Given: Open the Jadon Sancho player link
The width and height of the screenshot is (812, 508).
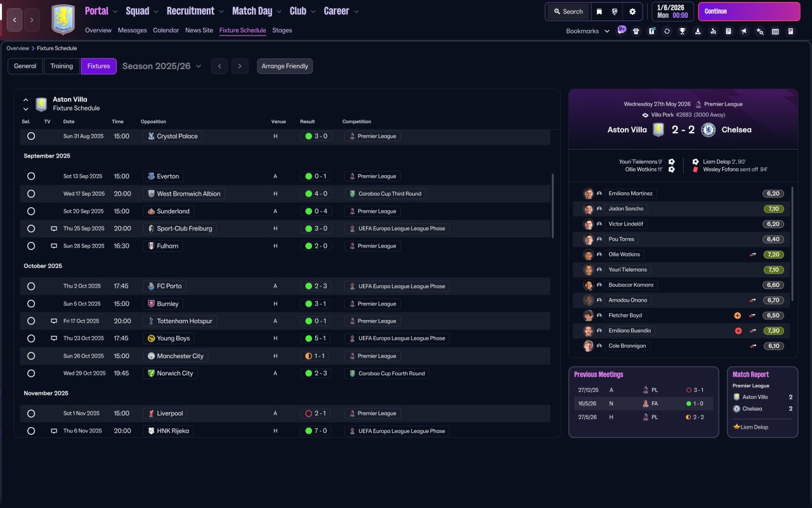Looking at the screenshot, I should 626,209.
